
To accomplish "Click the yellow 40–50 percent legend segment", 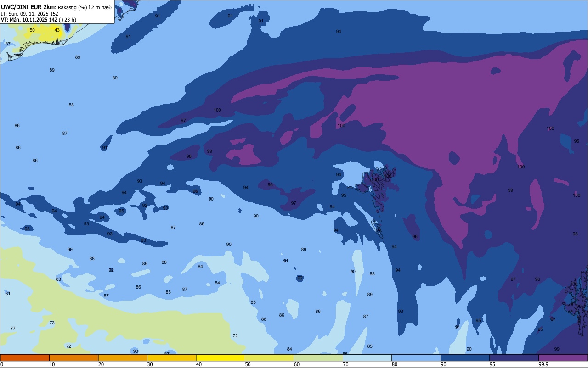I will coord(220,357).
